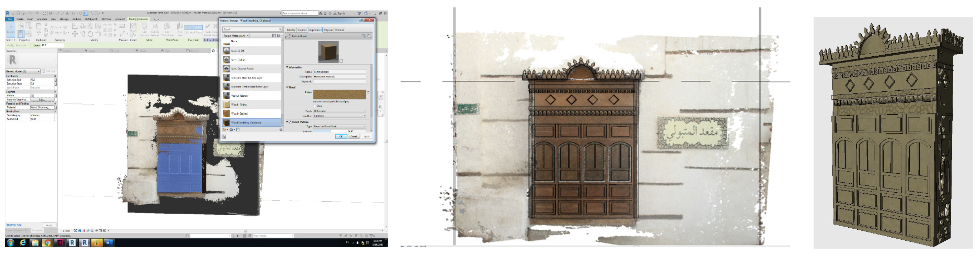Screen dimensions: 980x256
Task: Click the wood image texture swatch
Action: (x=339, y=94)
